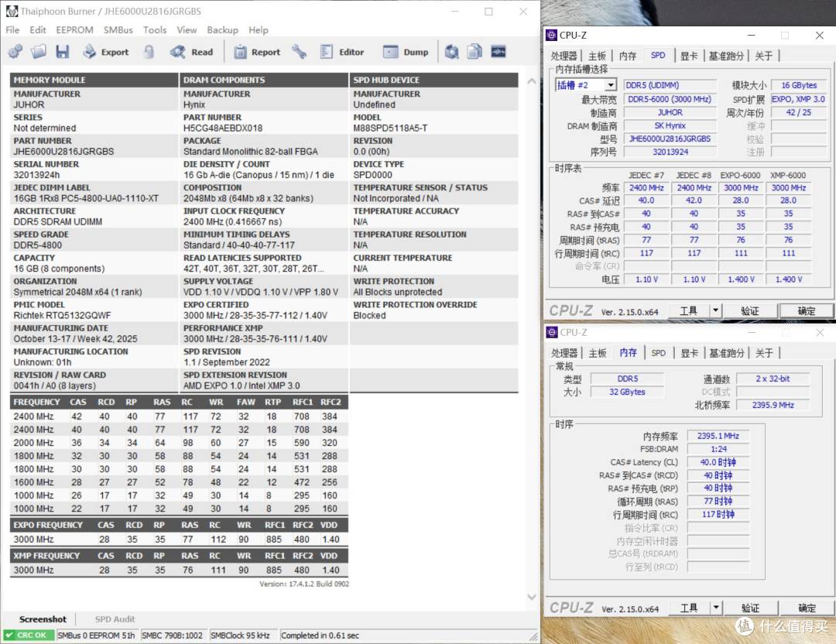Click the waveform monitor icon in toolbar

point(499,52)
